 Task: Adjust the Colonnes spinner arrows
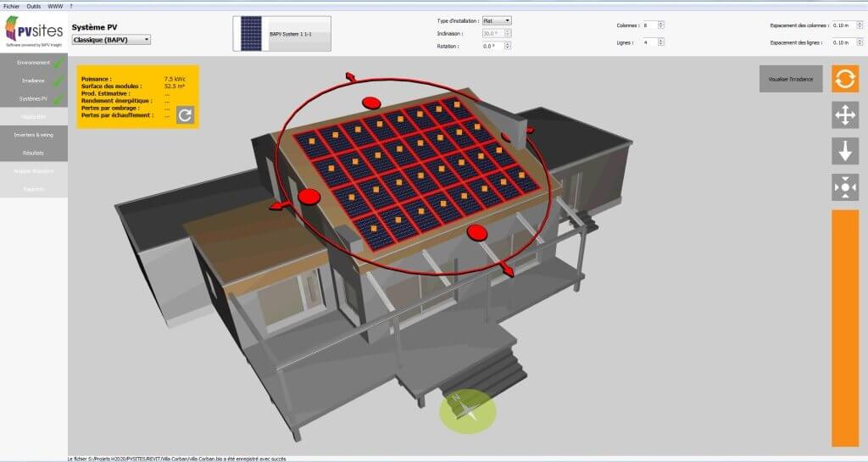point(661,25)
